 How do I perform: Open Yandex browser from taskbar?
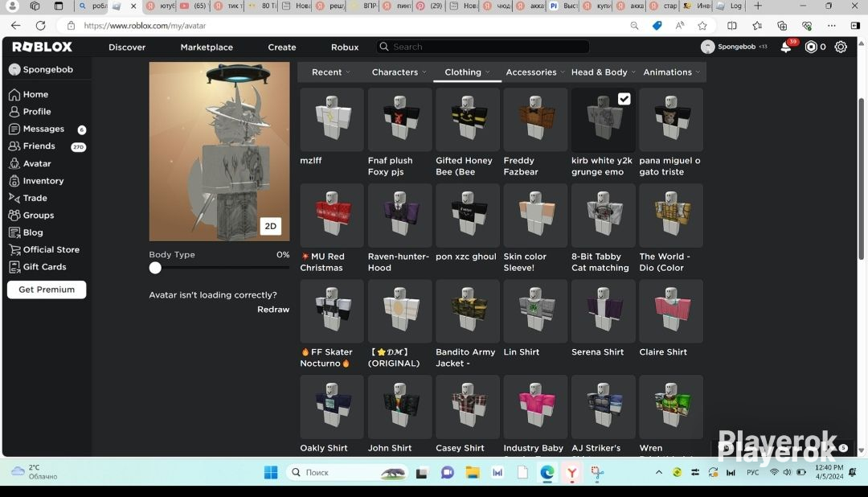coord(572,472)
